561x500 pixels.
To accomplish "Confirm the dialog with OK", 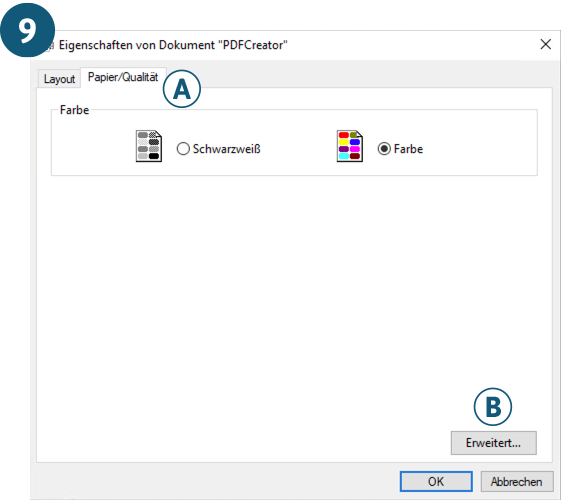I will 436,481.
